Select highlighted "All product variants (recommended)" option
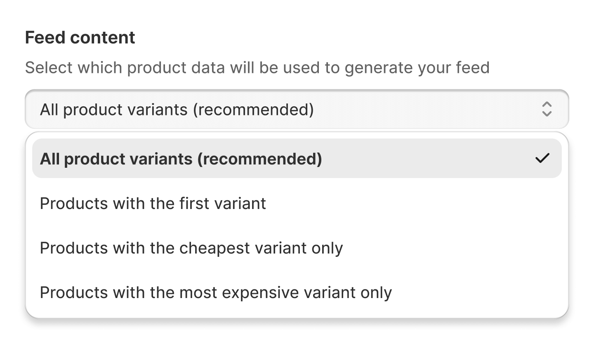 [181, 159]
